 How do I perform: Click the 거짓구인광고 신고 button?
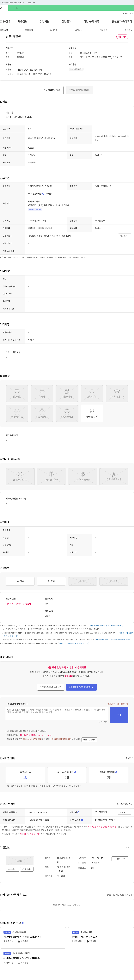tap(124, 804)
